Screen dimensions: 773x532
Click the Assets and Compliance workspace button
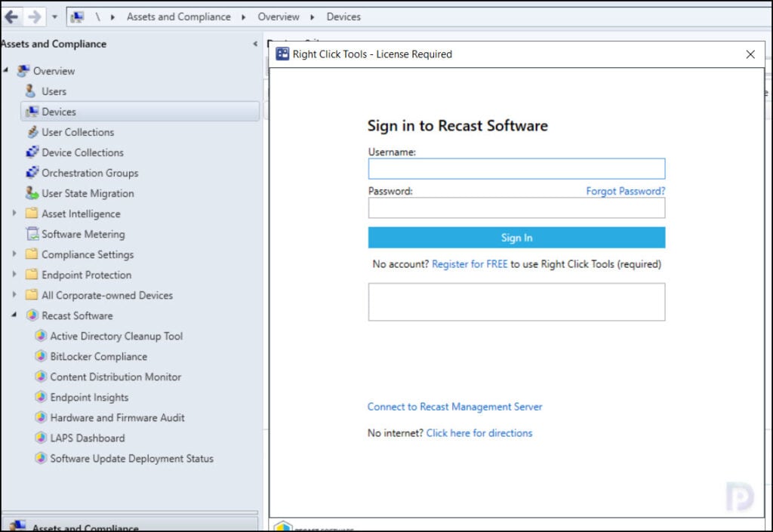pyautogui.click(x=130, y=524)
